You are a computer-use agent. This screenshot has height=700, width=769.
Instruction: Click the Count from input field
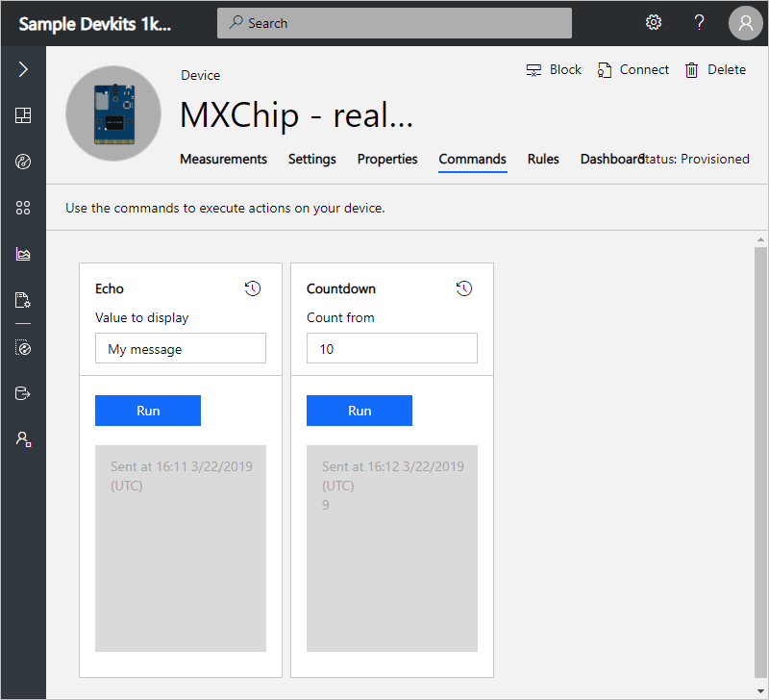click(x=392, y=349)
